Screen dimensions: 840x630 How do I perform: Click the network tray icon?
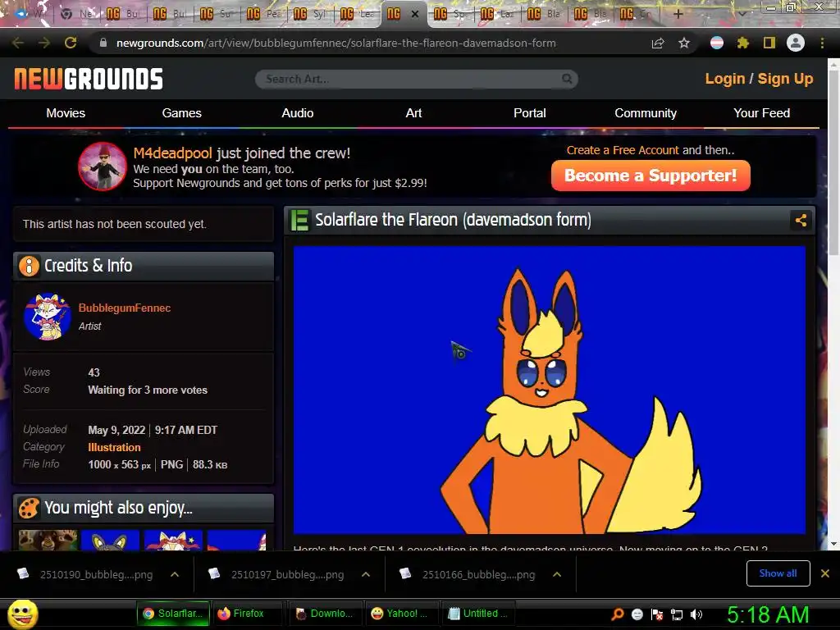pyautogui.click(x=677, y=614)
